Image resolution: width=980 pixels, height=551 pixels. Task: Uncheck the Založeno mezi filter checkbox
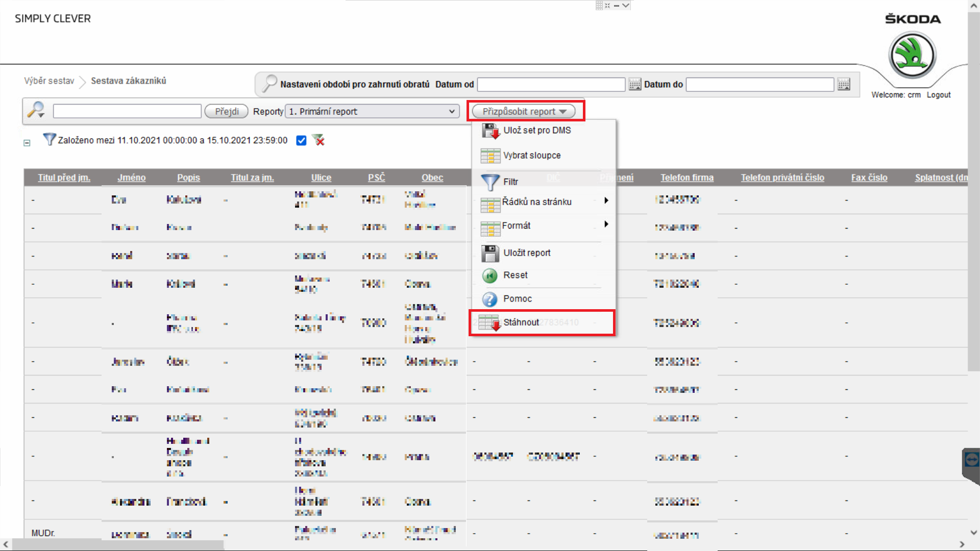pos(301,141)
